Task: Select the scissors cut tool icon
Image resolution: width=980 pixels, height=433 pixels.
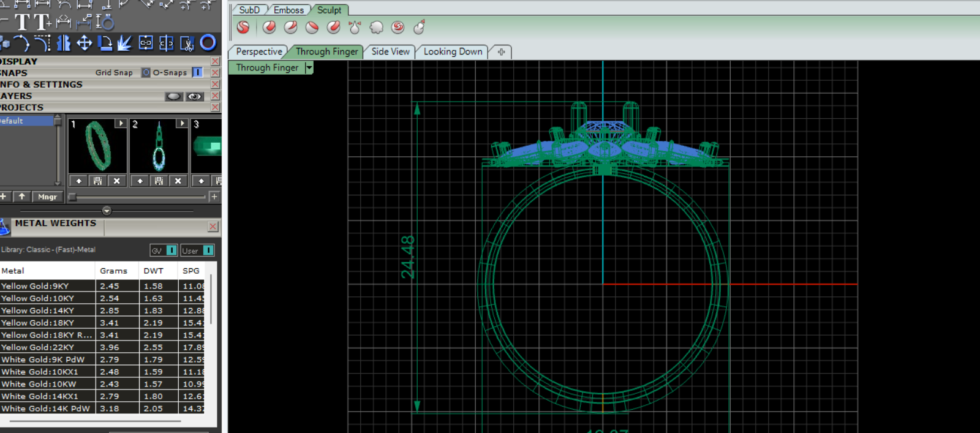Action: click(x=187, y=43)
